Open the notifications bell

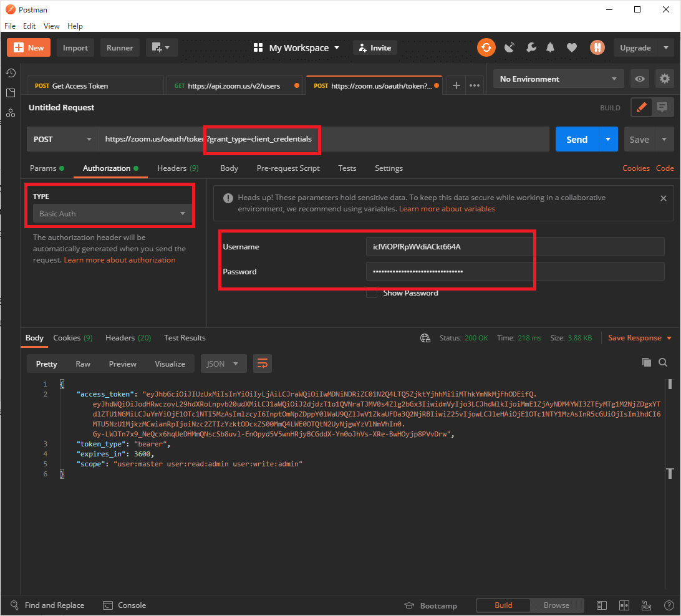coord(550,47)
